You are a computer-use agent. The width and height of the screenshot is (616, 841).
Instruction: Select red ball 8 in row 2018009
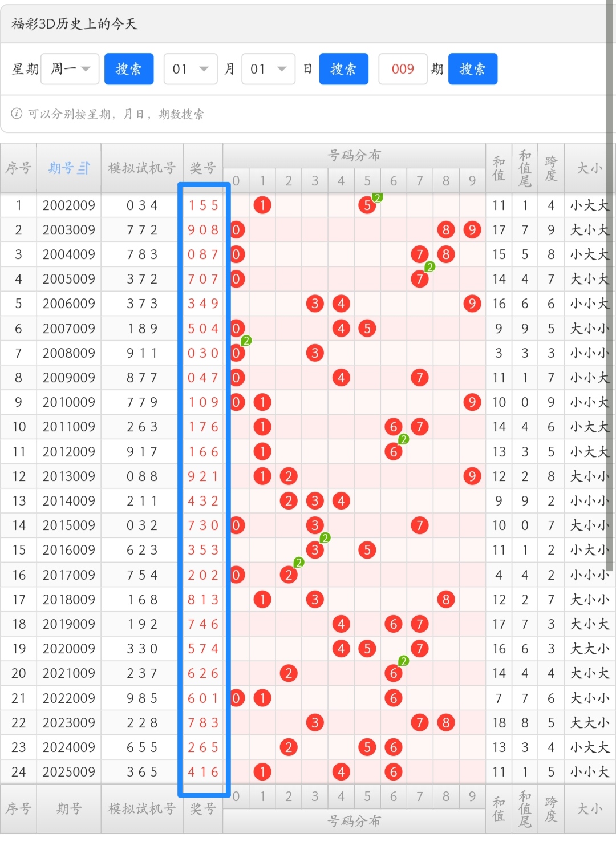point(445,600)
